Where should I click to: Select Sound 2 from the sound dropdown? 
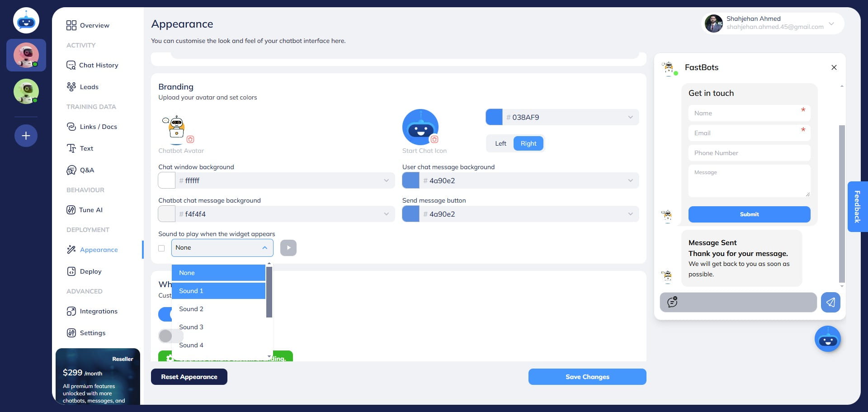pyautogui.click(x=191, y=309)
